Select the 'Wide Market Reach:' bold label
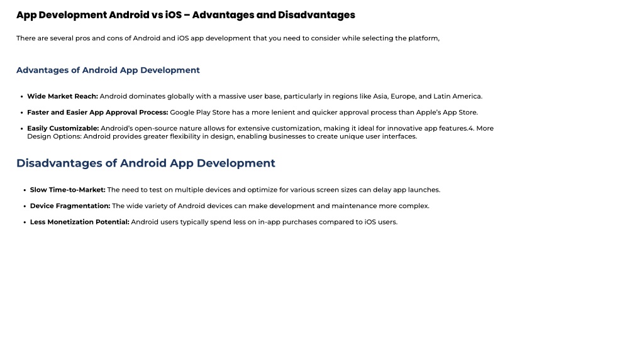Viewport: 644px width, 362px height. (x=62, y=96)
